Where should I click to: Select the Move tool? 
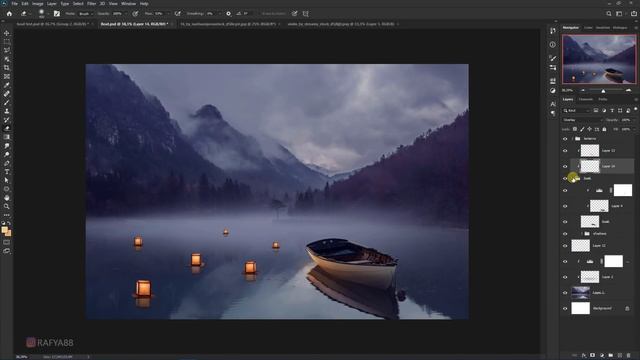[7, 33]
